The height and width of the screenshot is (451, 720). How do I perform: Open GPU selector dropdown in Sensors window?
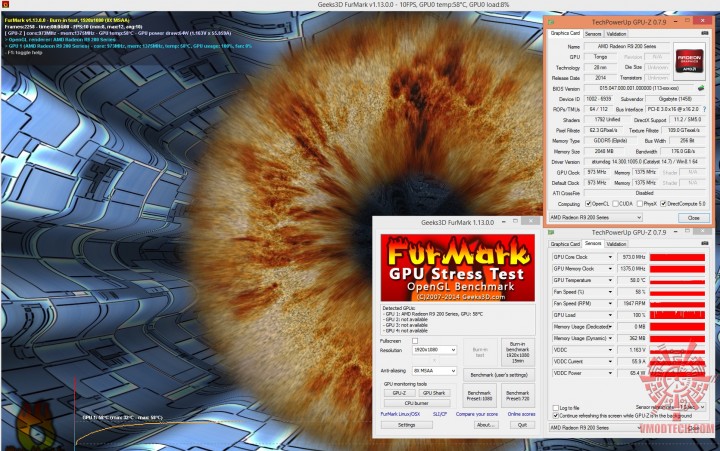(x=596, y=428)
